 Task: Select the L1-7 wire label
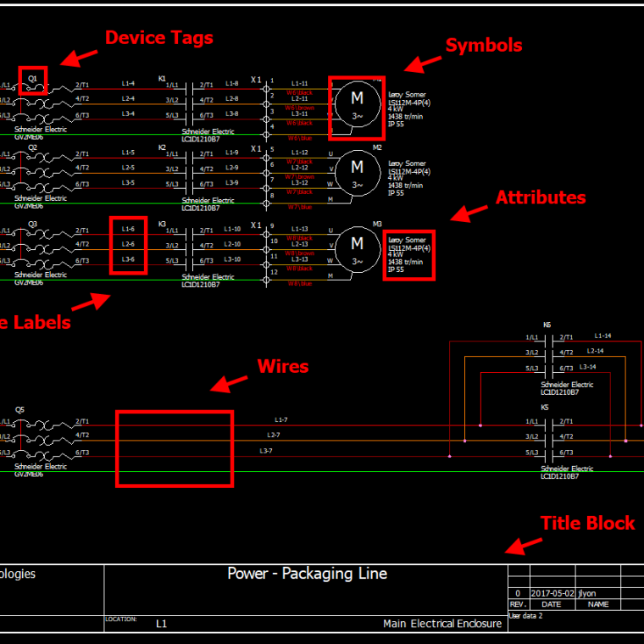[x=280, y=419]
